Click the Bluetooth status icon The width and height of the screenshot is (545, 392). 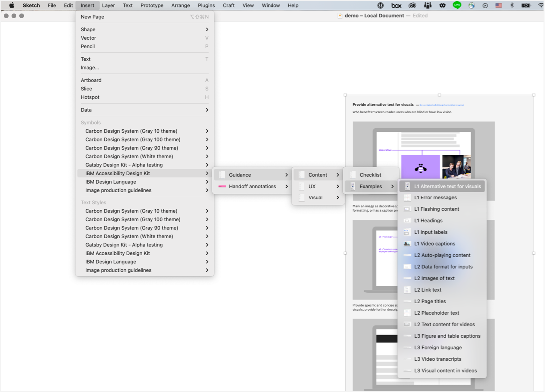(x=512, y=5)
